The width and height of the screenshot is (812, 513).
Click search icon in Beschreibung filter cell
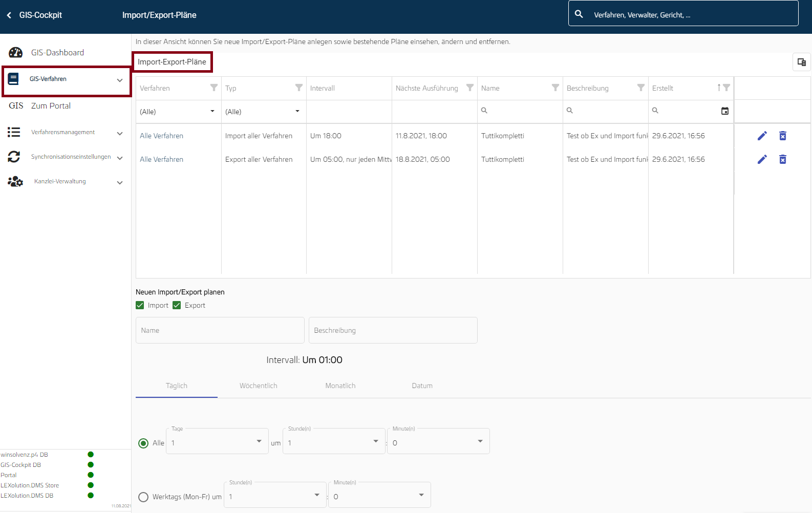click(x=570, y=111)
